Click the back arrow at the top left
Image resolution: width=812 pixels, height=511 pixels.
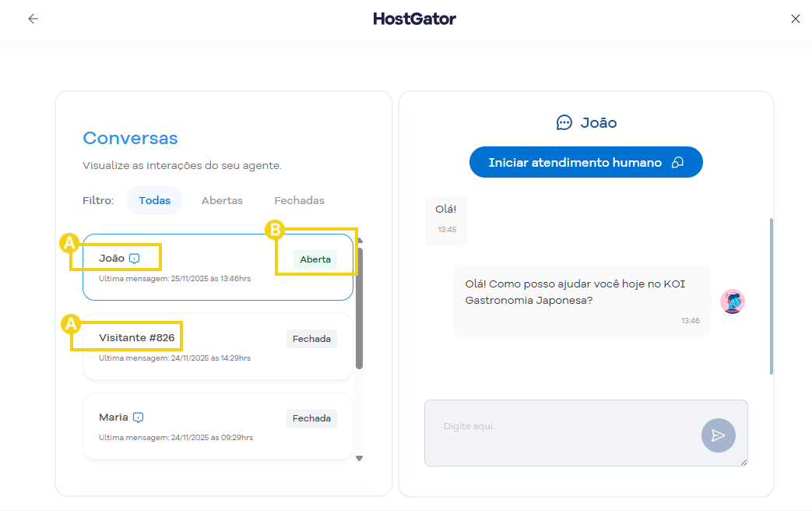point(33,18)
